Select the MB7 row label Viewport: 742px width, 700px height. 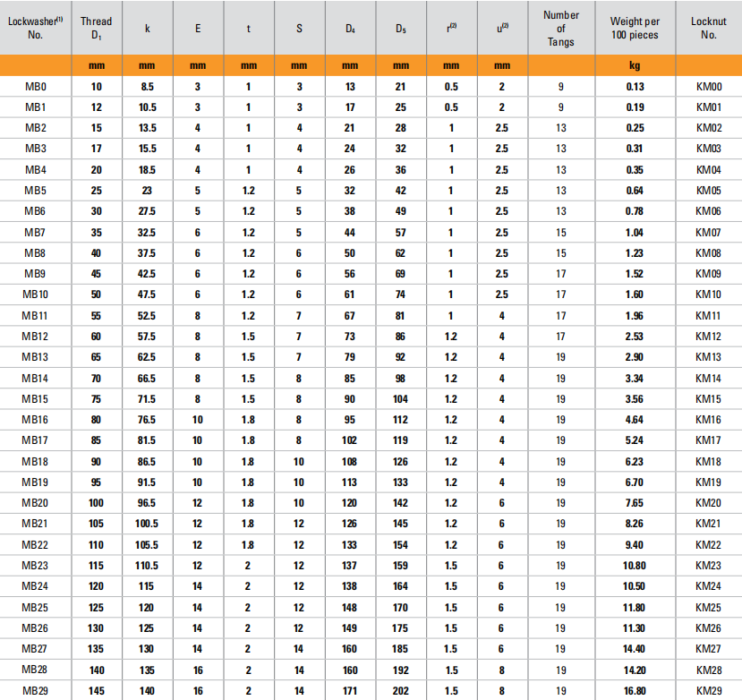pyautogui.click(x=36, y=232)
